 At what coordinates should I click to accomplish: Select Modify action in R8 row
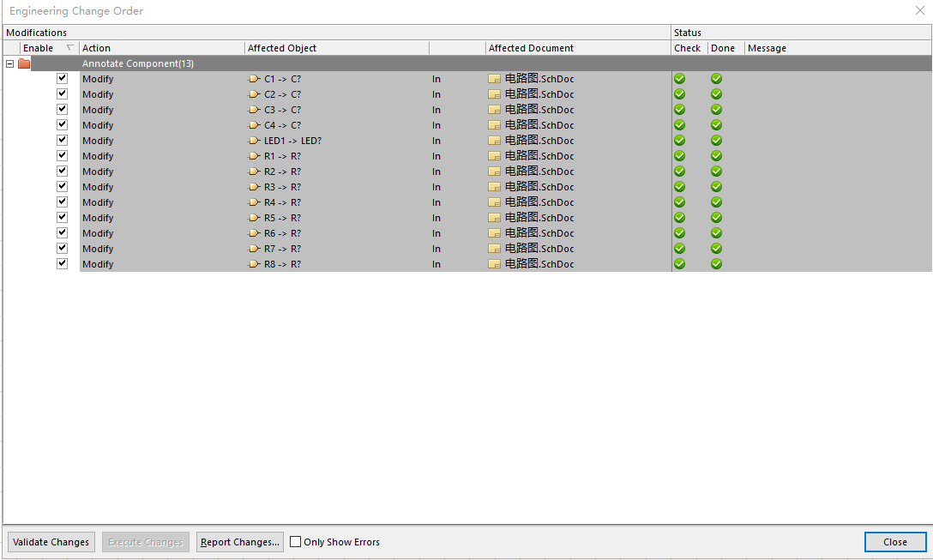click(x=98, y=264)
